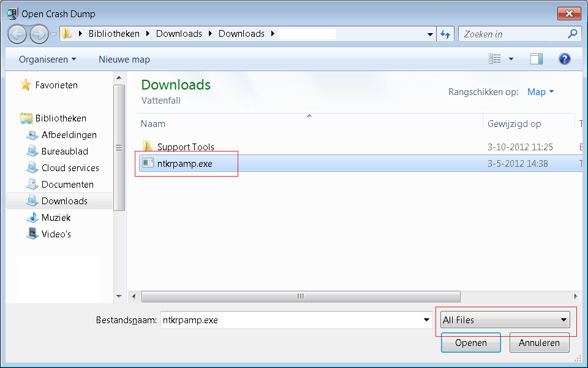Open the help question mark icon
The width and height of the screenshot is (588, 368).
(565, 59)
